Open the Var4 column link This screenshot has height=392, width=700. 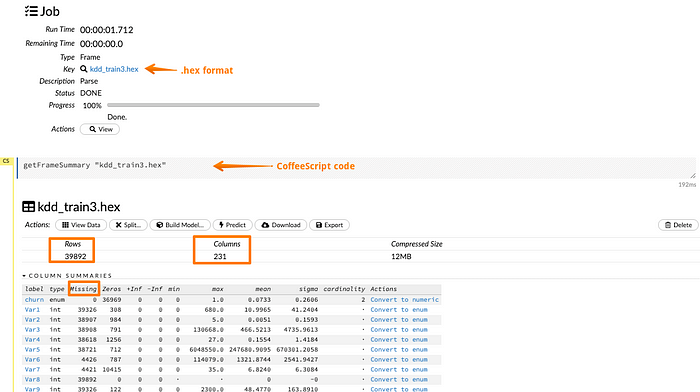point(32,339)
